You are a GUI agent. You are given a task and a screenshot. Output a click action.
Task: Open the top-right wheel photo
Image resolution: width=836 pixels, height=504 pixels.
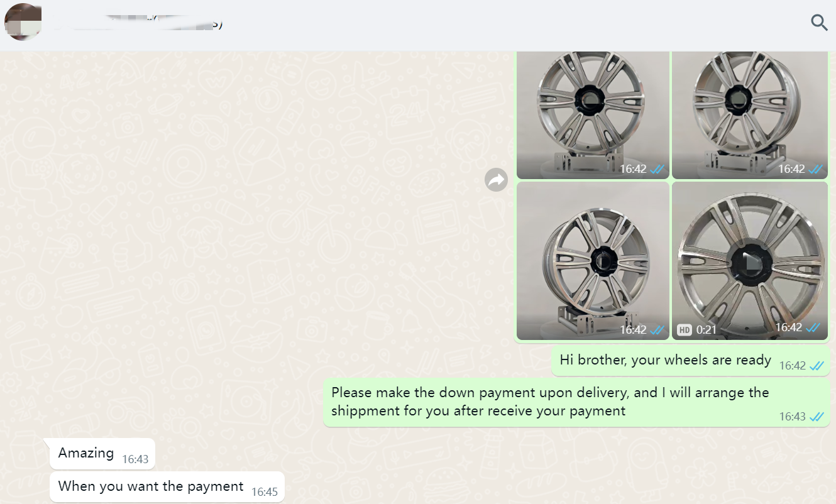pos(750,115)
